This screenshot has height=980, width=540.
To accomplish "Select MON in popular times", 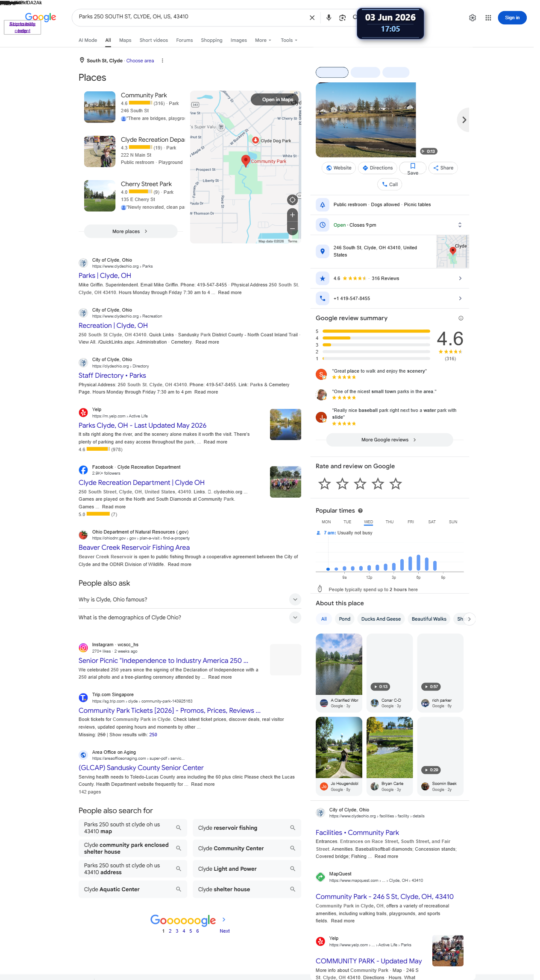I will (326, 522).
